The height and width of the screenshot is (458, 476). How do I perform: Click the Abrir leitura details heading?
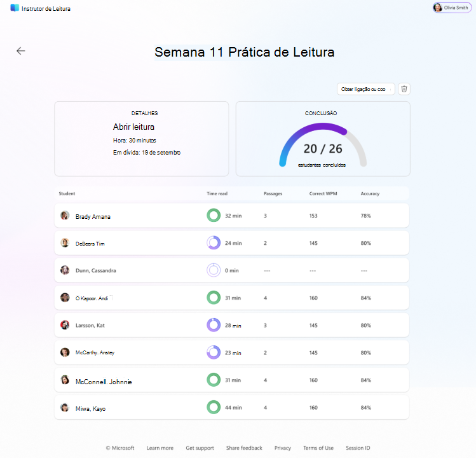coord(133,127)
